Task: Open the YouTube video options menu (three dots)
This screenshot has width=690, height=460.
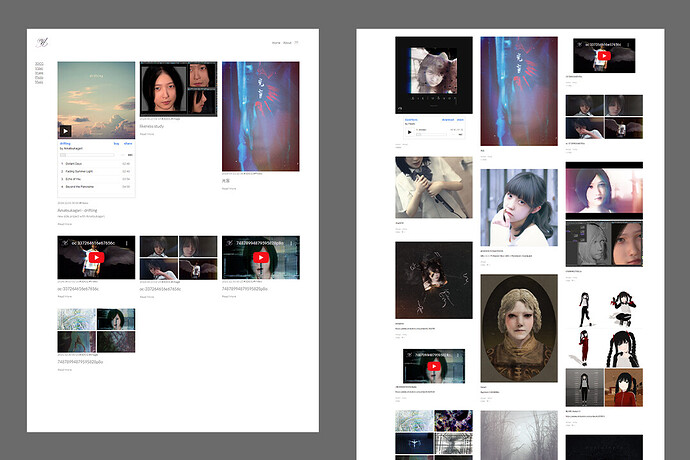Action: pyautogui.click(x=127, y=242)
